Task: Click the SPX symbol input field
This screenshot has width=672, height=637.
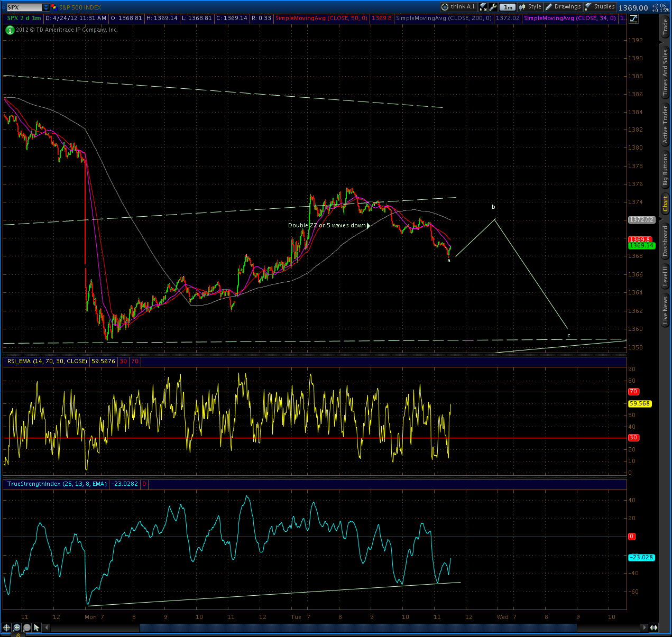Action: click(x=24, y=7)
